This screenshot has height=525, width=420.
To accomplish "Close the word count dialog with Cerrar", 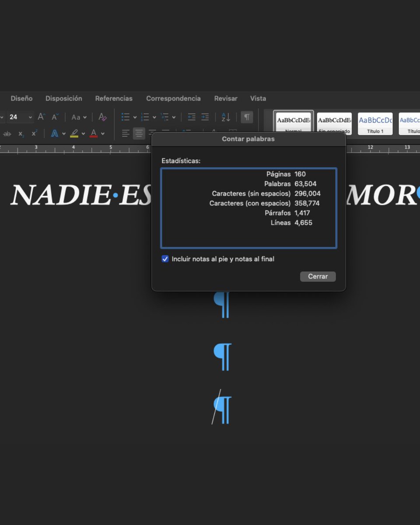I will 318,276.
